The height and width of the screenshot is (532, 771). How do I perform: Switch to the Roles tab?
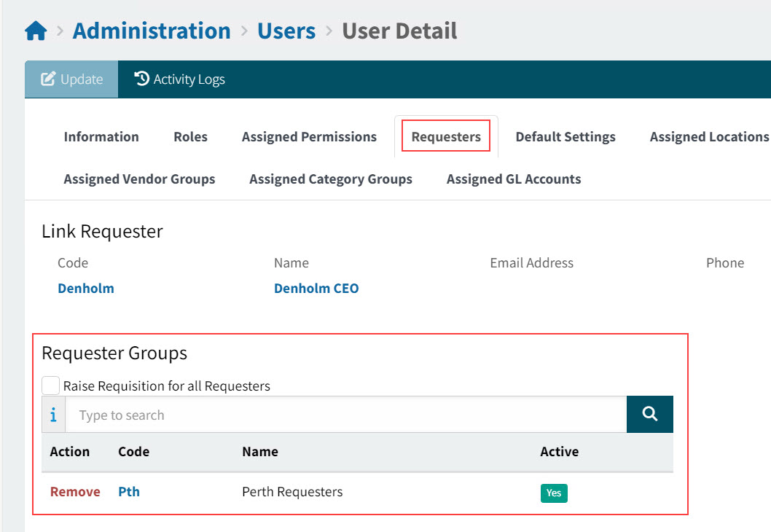tap(190, 136)
